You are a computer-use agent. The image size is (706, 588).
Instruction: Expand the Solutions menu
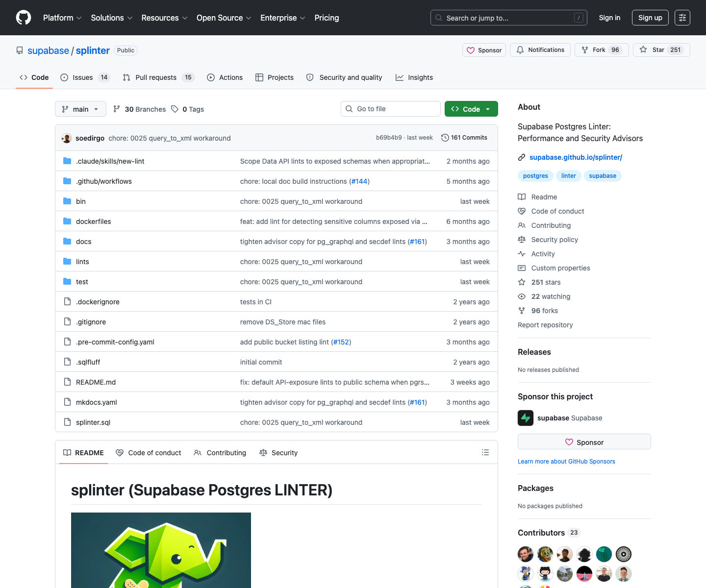(x=112, y=18)
